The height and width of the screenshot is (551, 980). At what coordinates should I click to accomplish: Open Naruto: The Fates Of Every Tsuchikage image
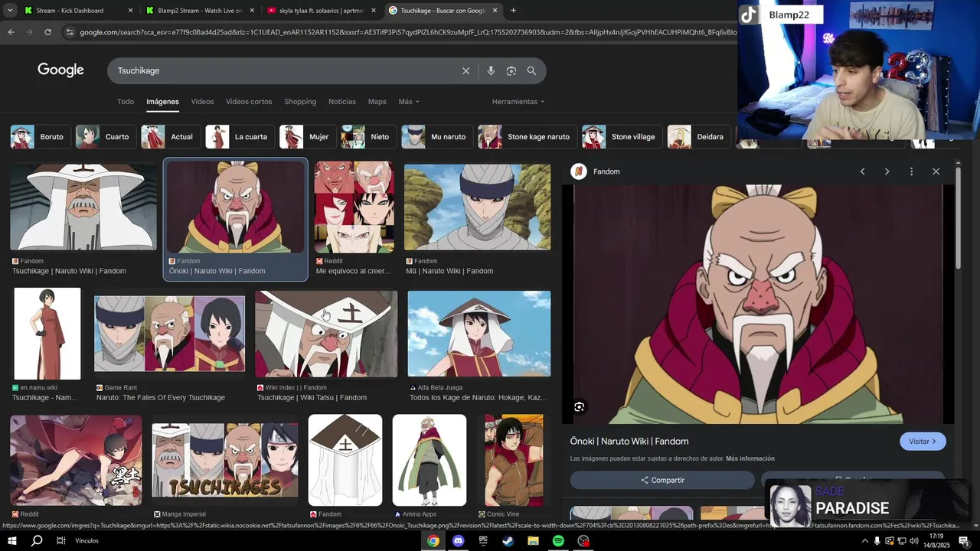tap(169, 334)
